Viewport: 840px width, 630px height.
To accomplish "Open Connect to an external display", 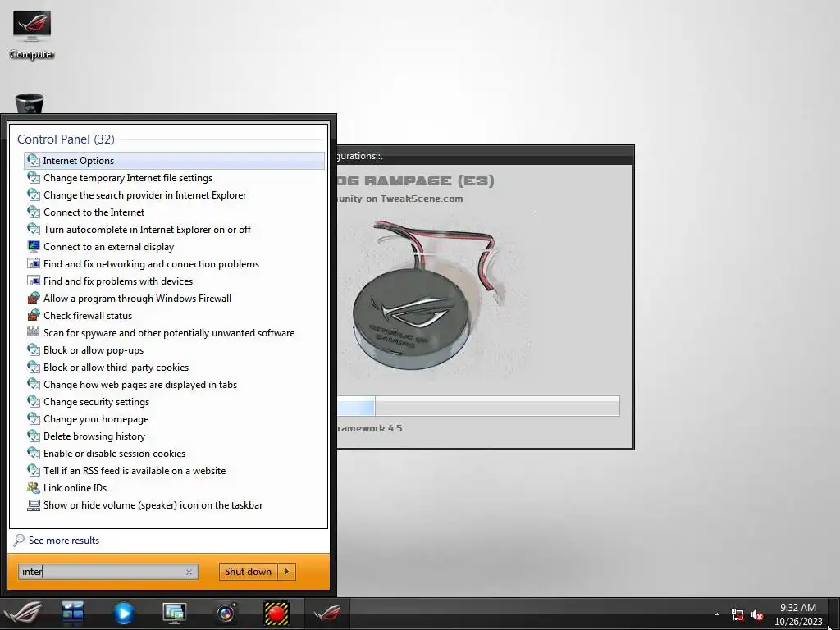I will click(174, 247).
